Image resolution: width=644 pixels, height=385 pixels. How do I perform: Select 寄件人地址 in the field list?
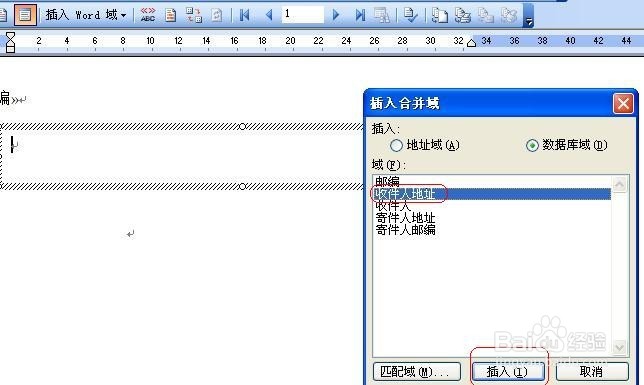(491, 218)
